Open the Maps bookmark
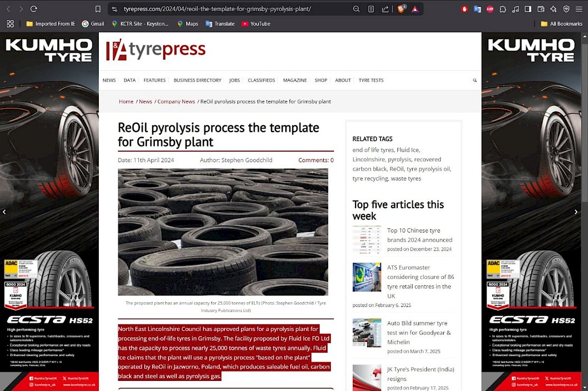Image resolution: width=588 pixels, height=391 pixels. [188, 24]
